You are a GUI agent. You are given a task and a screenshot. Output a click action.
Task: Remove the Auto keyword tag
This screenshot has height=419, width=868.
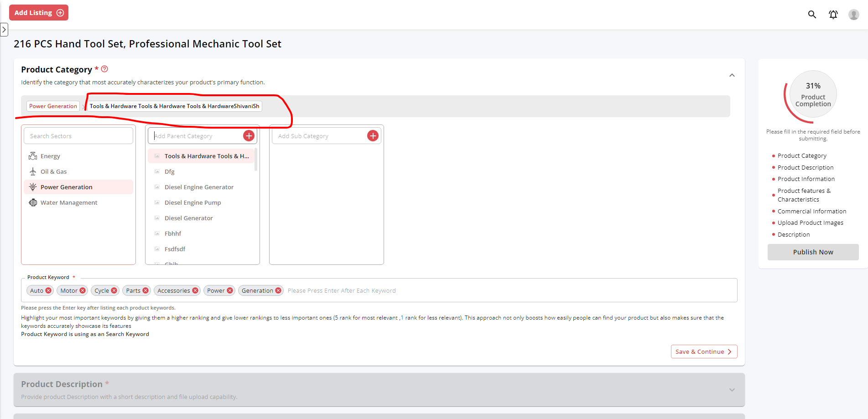coord(48,291)
